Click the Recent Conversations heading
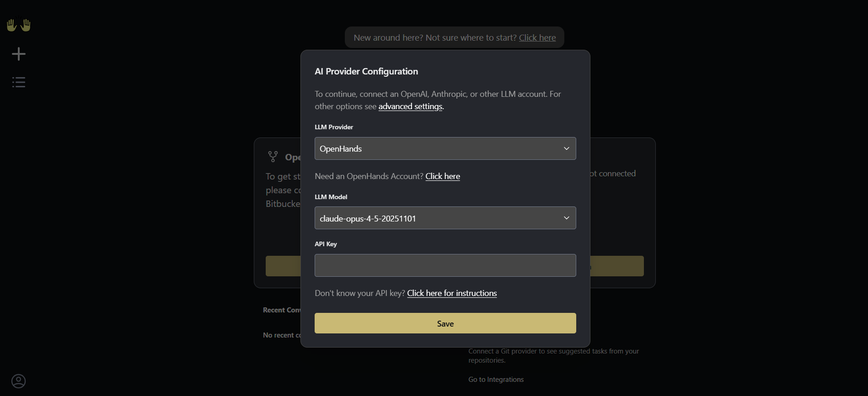The image size is (868, 396). (x=282, y=310)
